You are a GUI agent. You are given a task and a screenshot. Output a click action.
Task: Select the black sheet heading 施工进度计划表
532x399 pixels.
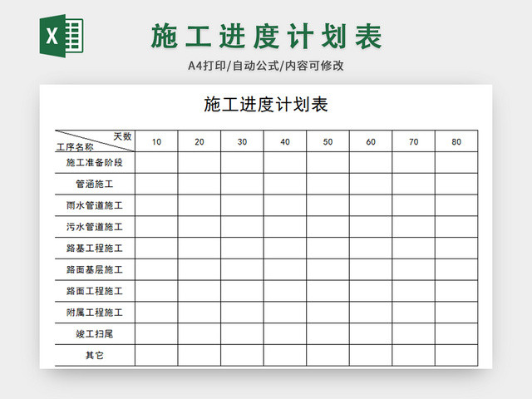click(x=266, y=105)
